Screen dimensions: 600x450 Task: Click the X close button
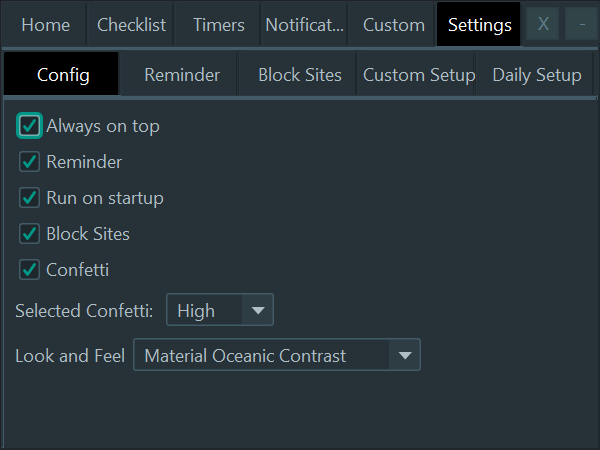point(543,24)
